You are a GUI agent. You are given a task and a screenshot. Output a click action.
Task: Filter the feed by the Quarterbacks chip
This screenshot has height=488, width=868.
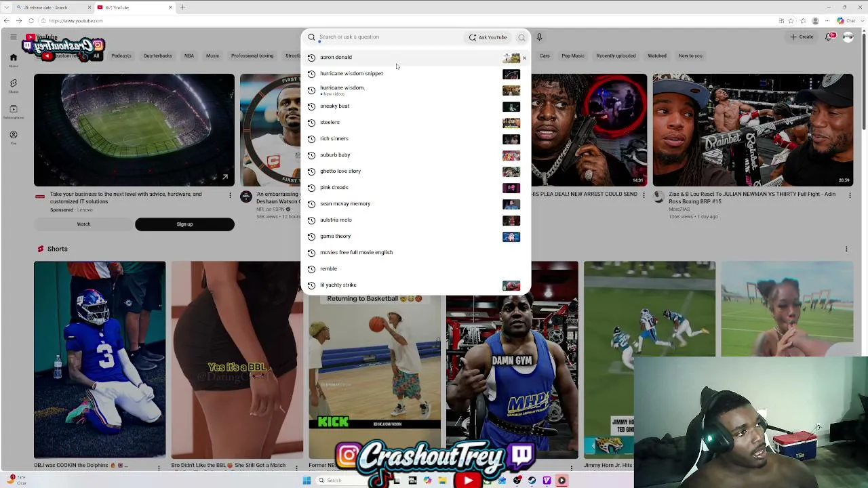[157, 56]
